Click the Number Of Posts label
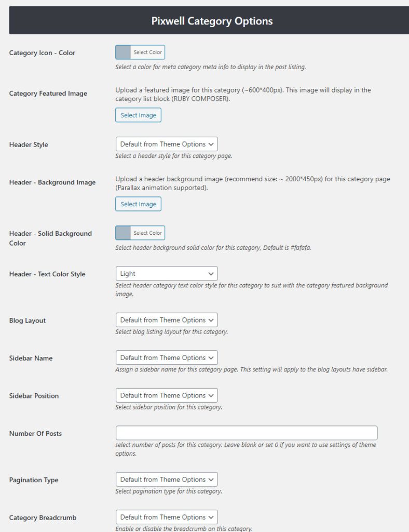409x532 pixels. [35, 433]
